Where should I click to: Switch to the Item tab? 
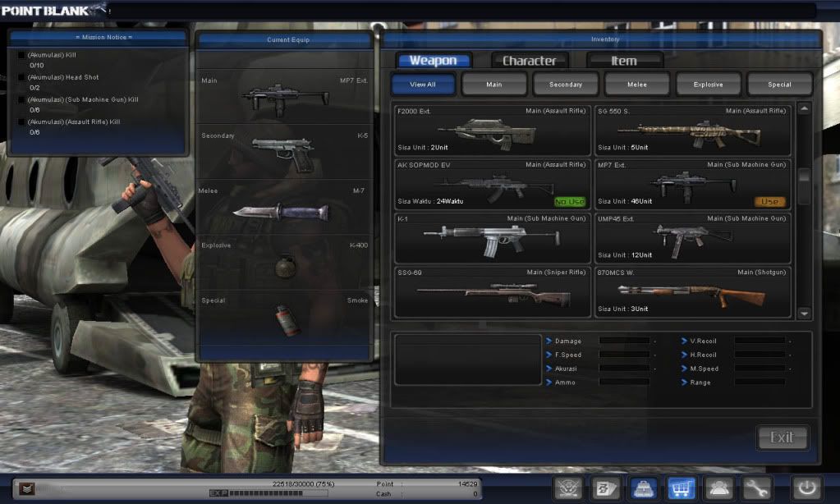click(625, 61)
